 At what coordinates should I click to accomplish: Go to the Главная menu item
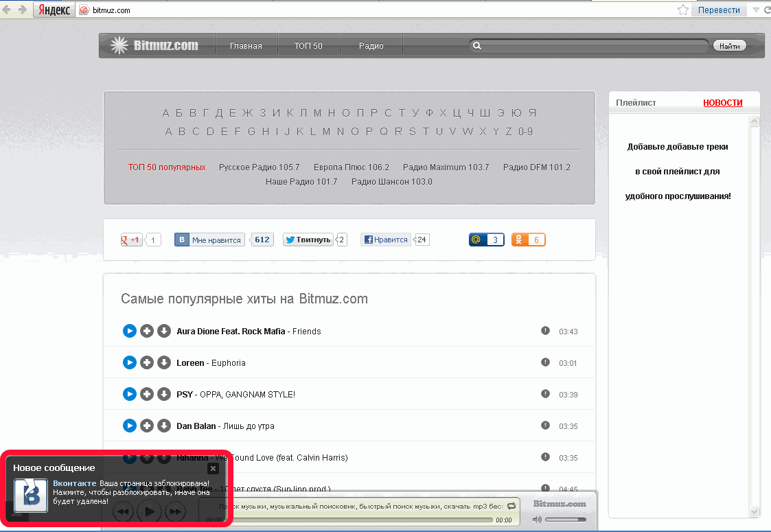246,46
